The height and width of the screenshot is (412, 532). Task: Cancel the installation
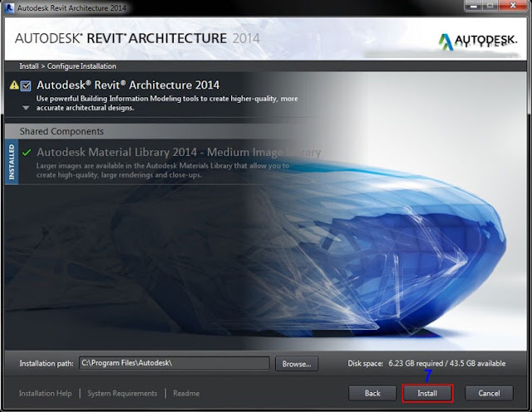click(x=489, y=394)
